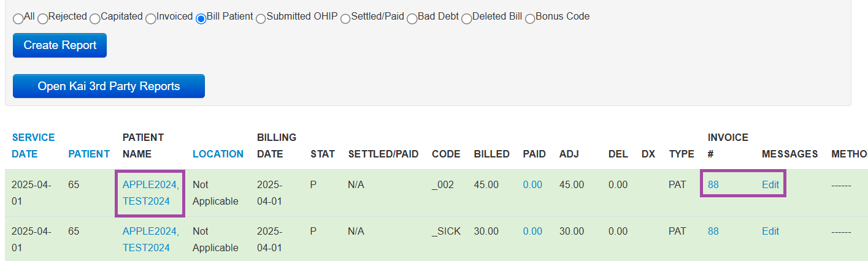Sort by the Patient column header
Viewport: 868px width, 261px height.
click(89, 154)
